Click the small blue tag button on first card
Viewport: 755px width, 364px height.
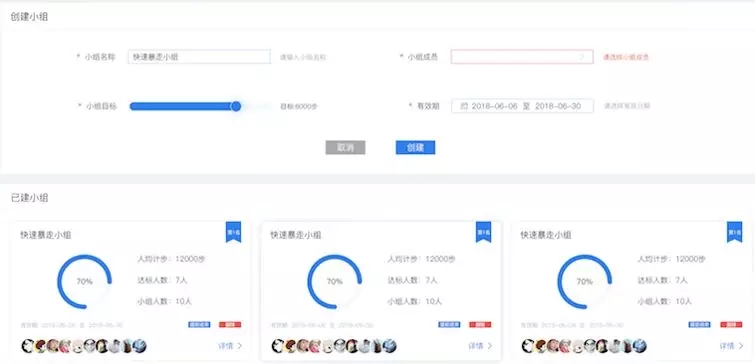pyautogui.click(x=199, y=325)
